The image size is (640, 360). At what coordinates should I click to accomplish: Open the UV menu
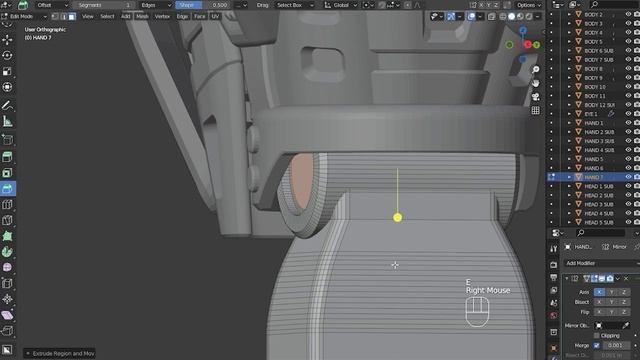[215, 17]
